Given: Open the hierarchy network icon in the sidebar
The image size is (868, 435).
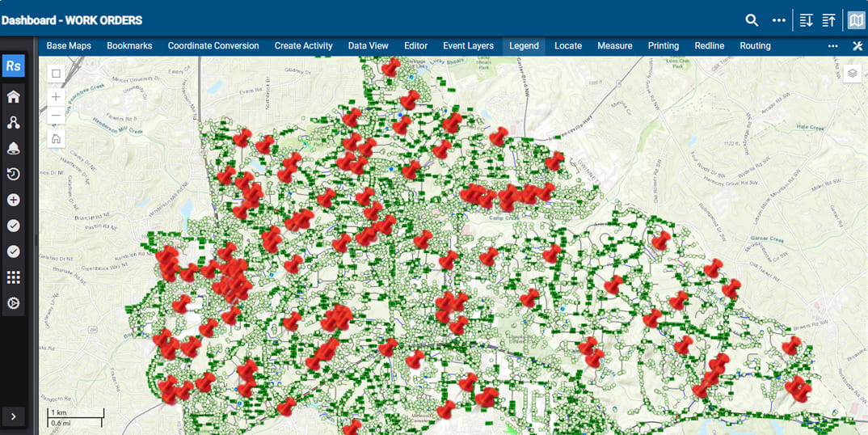Looking at the screenshot, I should [13, 122].
